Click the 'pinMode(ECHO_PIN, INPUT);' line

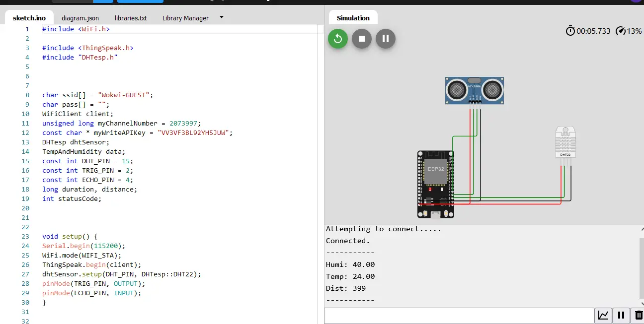(92, 293)
